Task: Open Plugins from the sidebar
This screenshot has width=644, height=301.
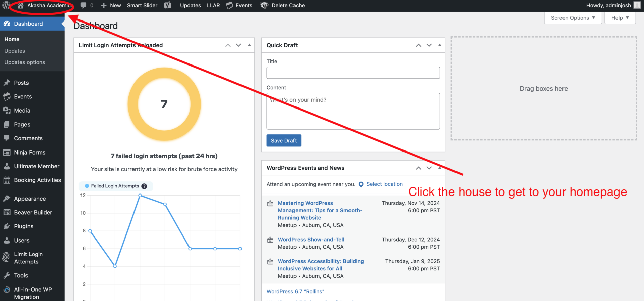Action: tap(23, 226)
